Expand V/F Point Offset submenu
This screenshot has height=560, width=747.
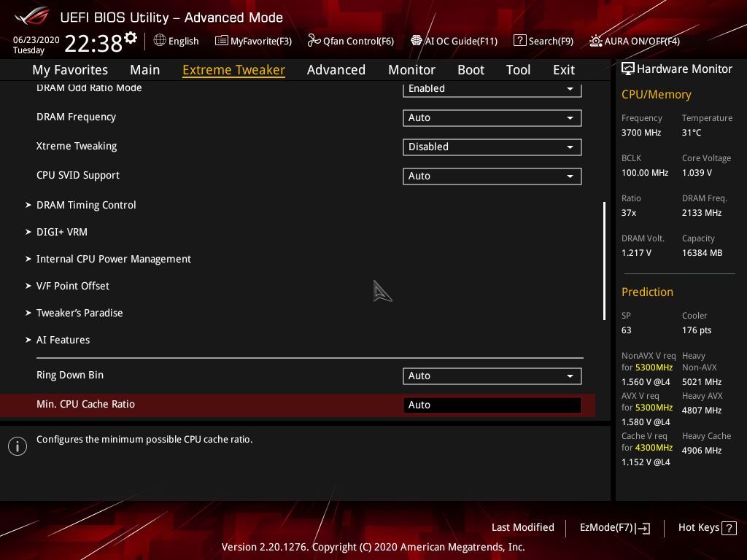(73, 286)
